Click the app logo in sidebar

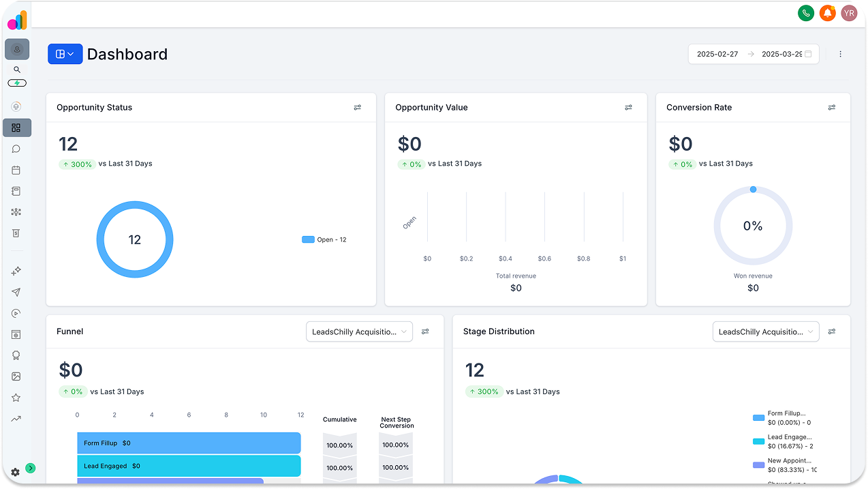click(x=17, y=20)
